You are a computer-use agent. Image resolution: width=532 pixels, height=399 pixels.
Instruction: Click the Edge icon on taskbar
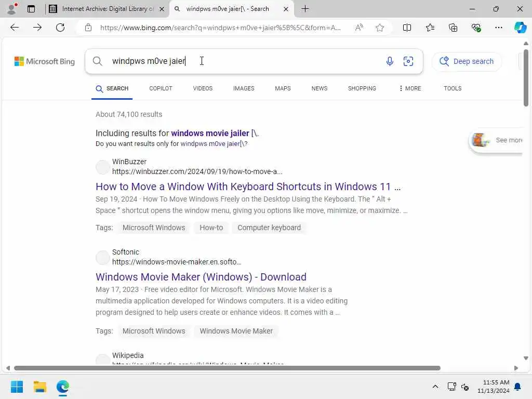63,387
